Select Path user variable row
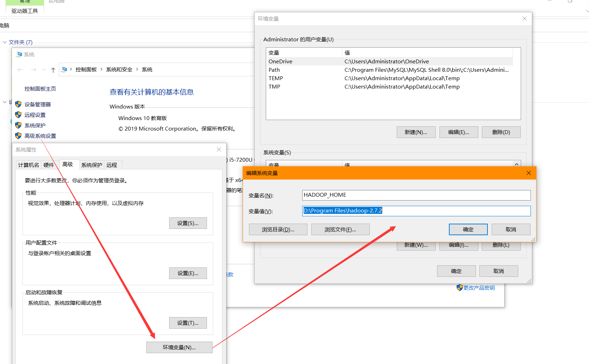The image size is (589, 364). (389, 70)
